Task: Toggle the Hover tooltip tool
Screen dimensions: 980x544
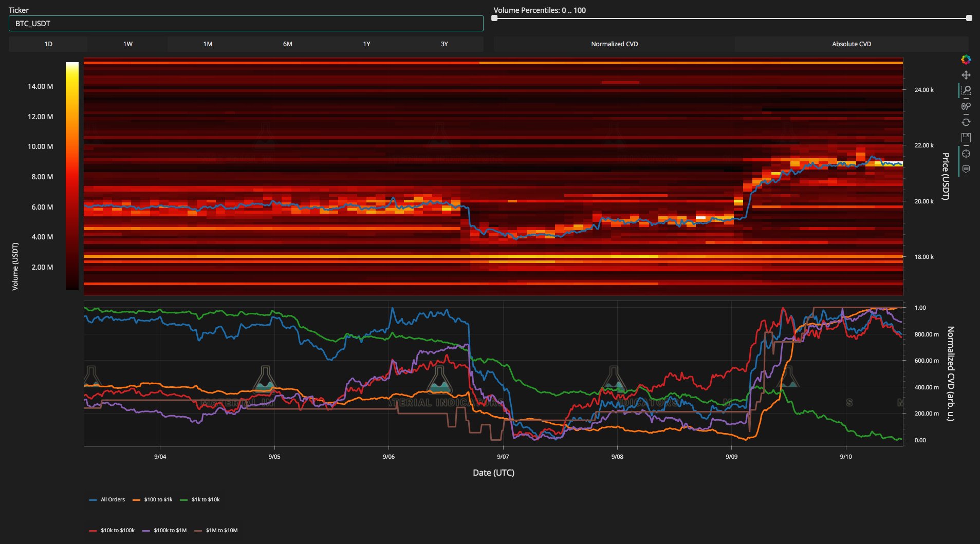Action: (966, 169)
